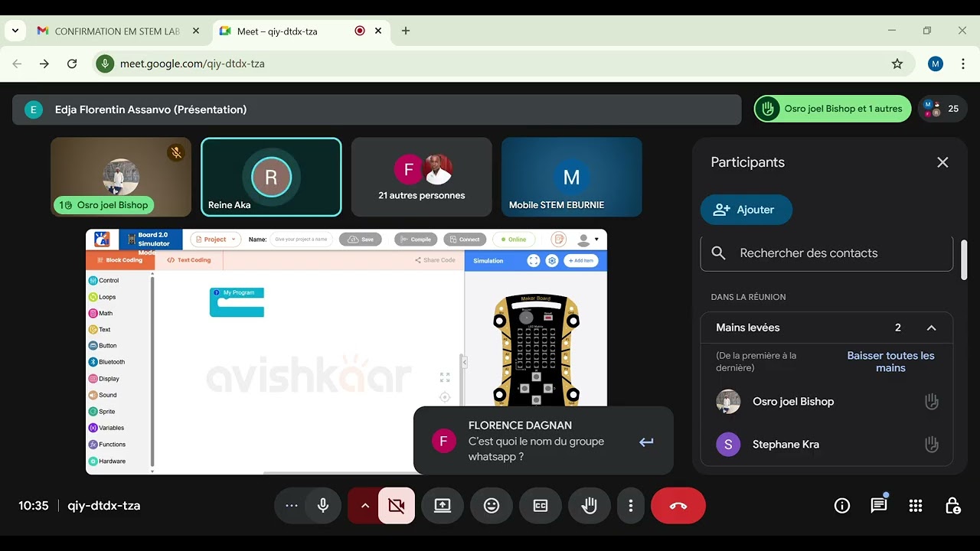
Task: Switch to Text Coding tab in presentation
Action: point(189,260)
